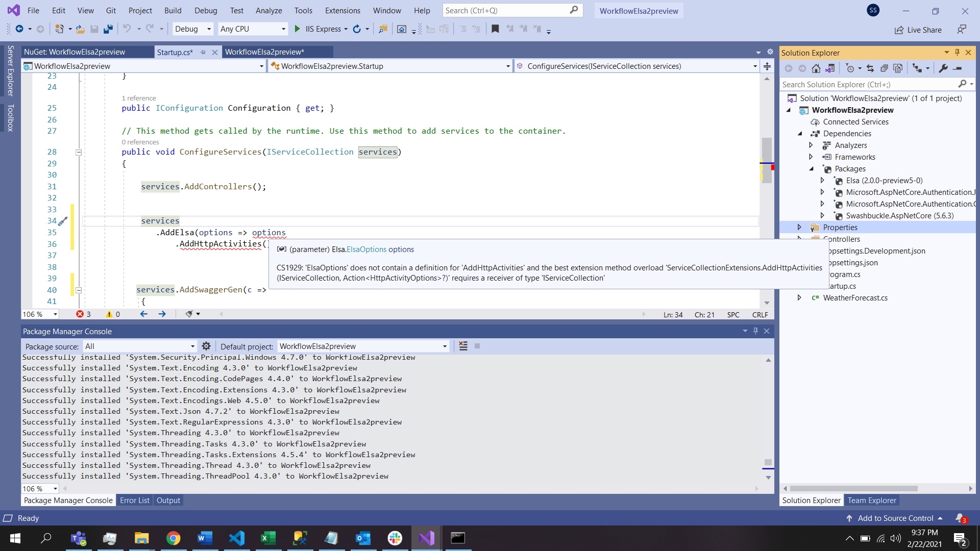Image resolution: width=980 pixels, height=551 pixels.
Task: Click the Home icon in Solution Explorer
Action: coord(816,68)
